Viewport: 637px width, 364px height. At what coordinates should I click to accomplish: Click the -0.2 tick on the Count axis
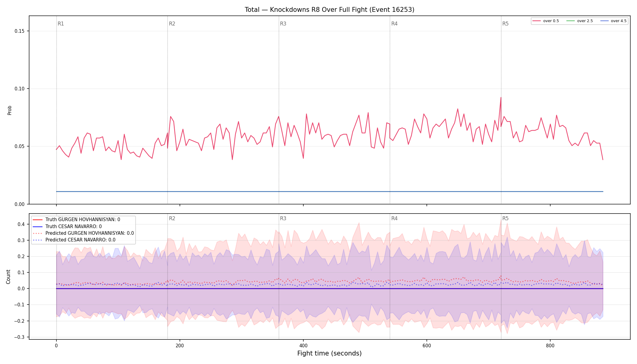pos(20,321)
